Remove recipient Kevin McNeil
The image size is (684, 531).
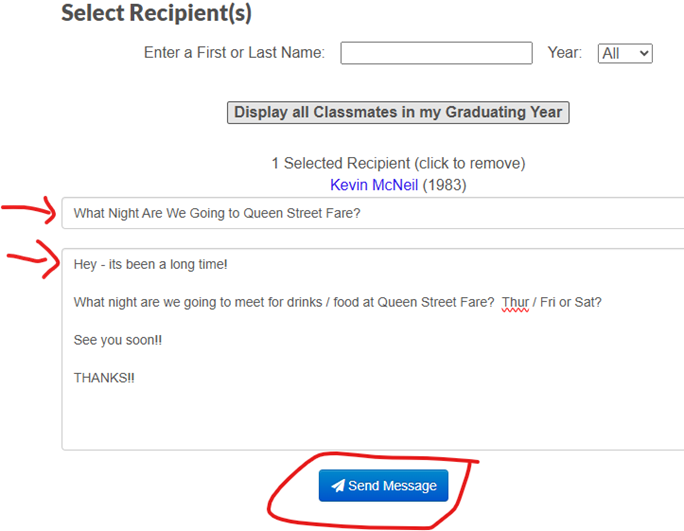374,185
